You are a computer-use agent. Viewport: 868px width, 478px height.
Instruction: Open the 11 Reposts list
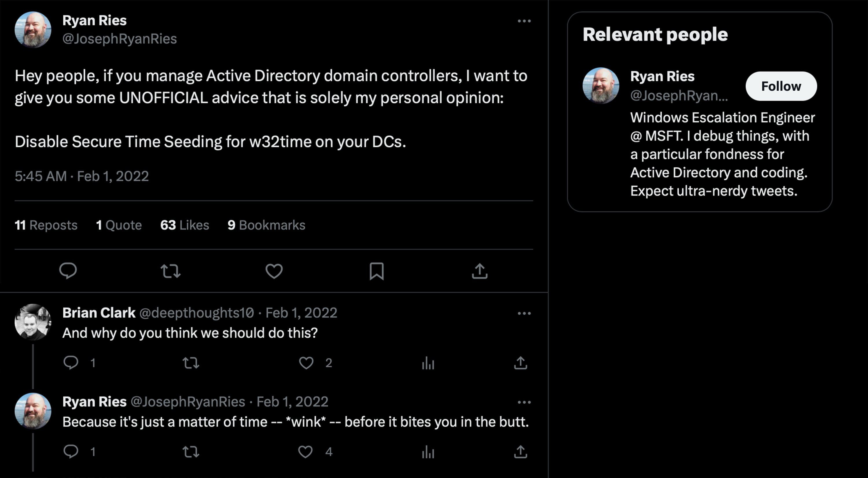coord(46,225)
